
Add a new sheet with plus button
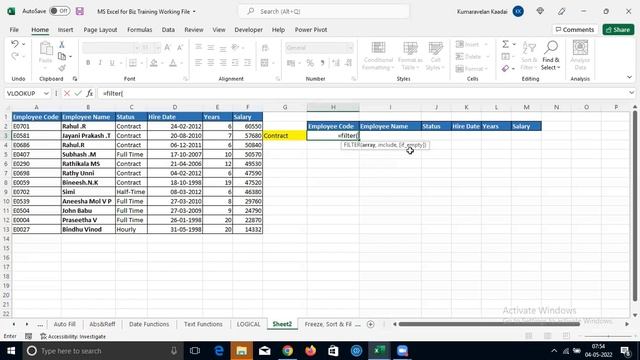[x=371, y=324]
